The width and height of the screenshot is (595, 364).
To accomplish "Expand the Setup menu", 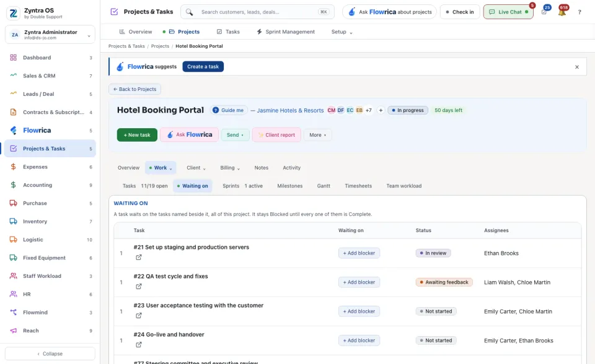I will coord(342,32).
